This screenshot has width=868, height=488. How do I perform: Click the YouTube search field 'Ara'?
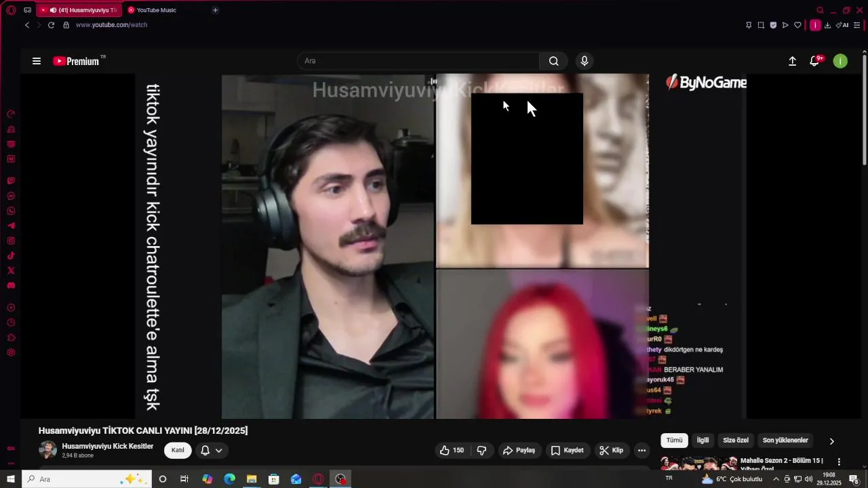(x=418, y=61)
